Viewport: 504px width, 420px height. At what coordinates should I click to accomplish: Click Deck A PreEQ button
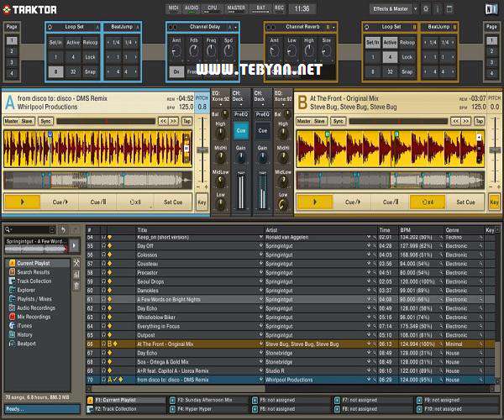241,114
